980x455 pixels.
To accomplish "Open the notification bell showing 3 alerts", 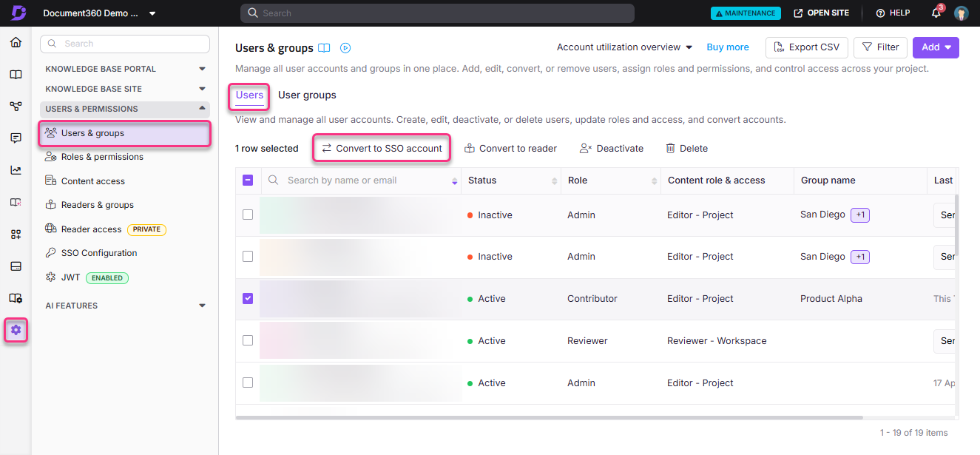I will point(935,13).
